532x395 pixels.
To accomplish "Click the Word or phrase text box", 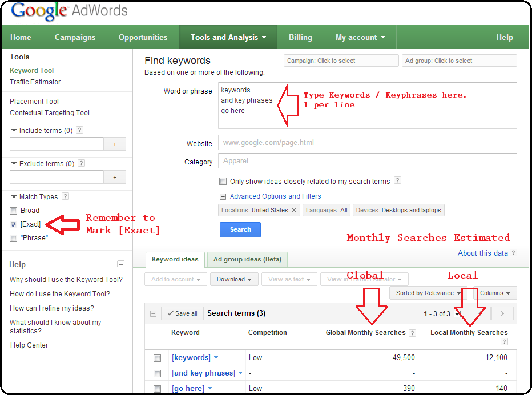I will pos(368,106).
